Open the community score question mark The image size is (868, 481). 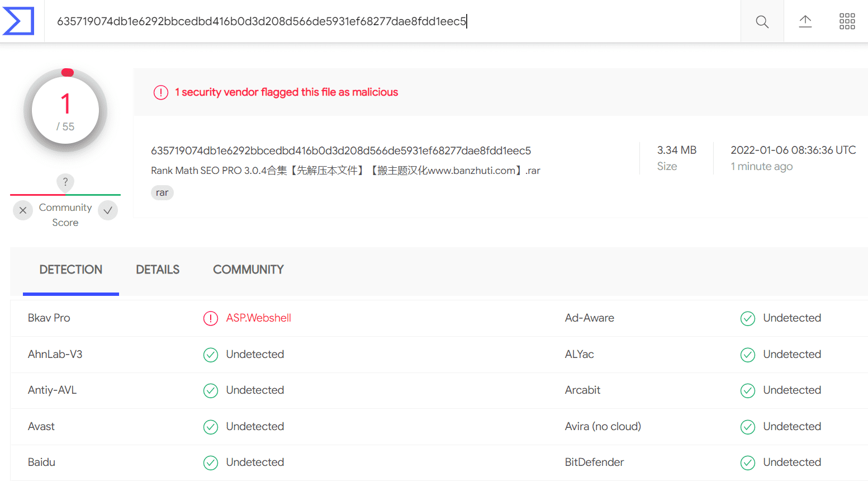coord(65,182)
